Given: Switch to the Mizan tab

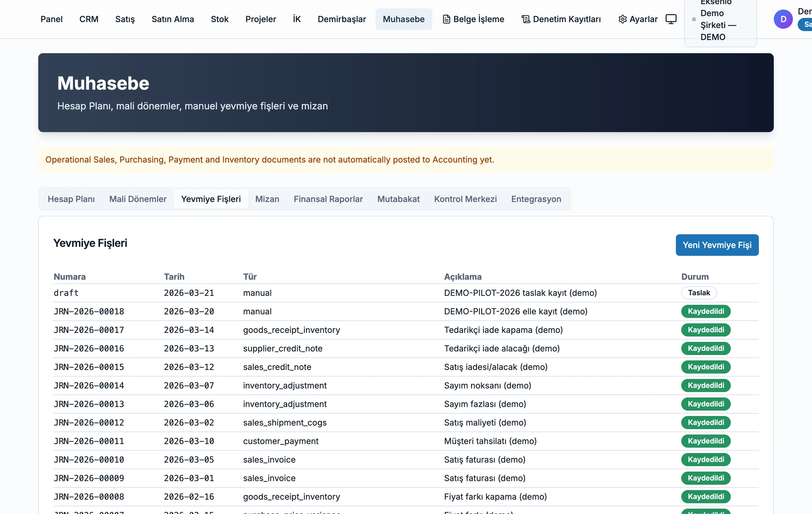Looking at the screenshot, I should click(x=267, y=199).
